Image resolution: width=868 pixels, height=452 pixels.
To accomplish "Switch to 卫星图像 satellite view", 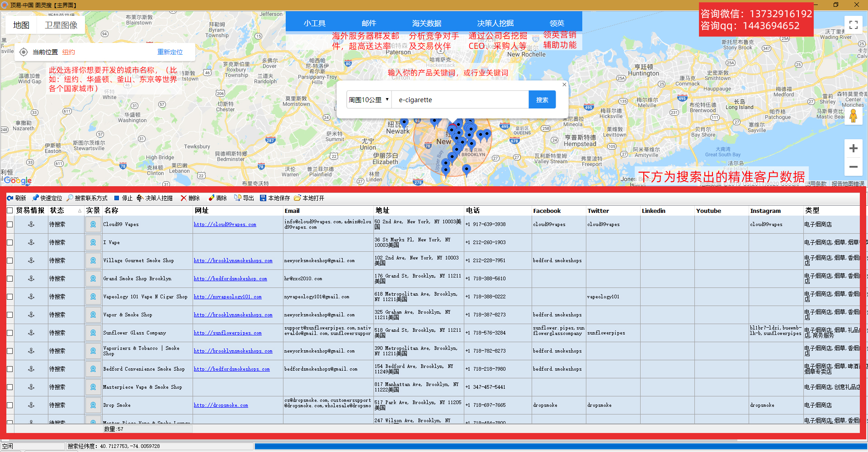I will pyautogui.click(x=61, y=25).
